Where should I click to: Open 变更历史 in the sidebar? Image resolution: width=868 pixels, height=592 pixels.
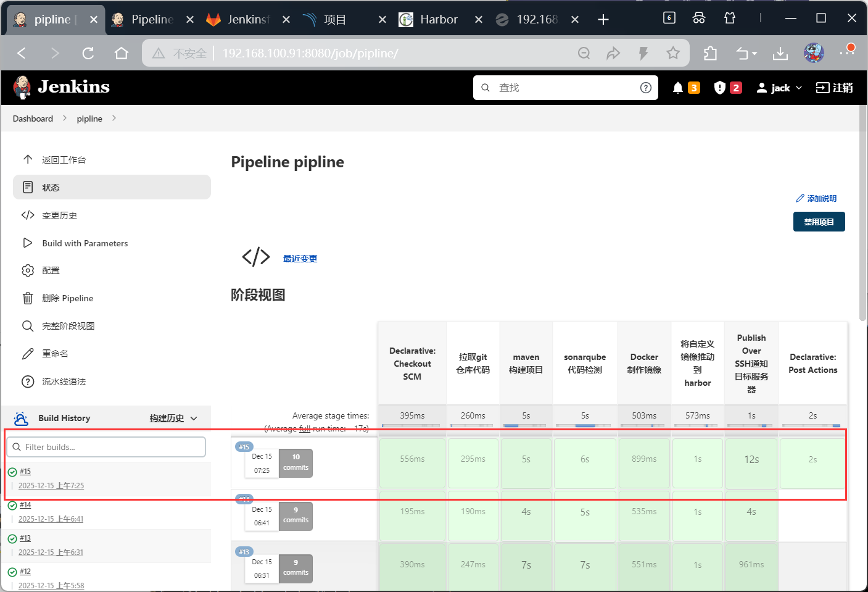pyautogui.click(x=112, y=215)
